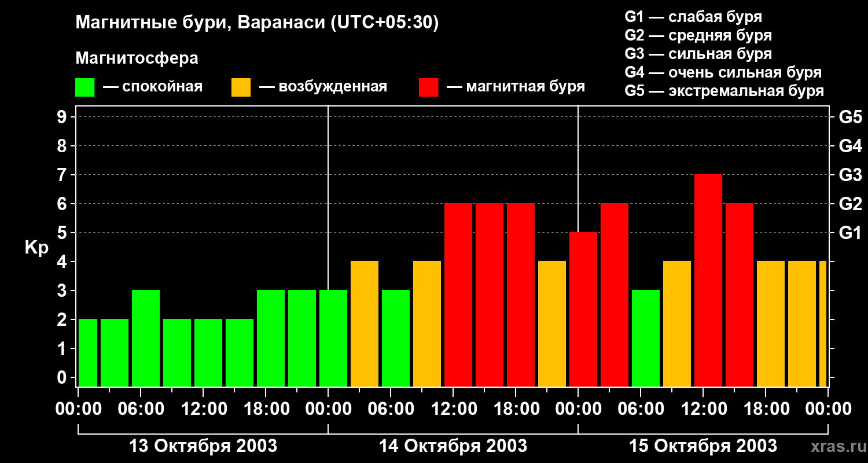Click the '06:00' time label above 13 Октября
The image size is (868, 463).
[x=141, y=409]
